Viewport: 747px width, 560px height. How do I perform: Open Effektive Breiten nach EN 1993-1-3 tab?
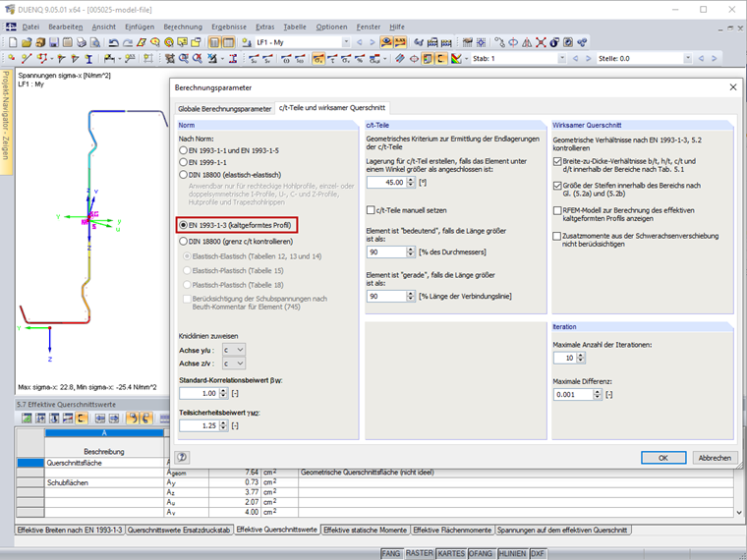(x=70, y=530)
